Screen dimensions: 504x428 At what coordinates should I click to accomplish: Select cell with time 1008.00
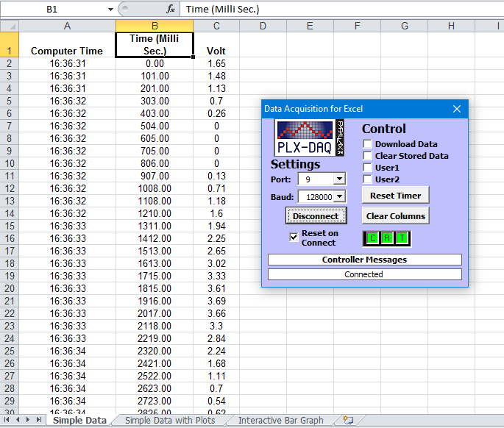155,188
